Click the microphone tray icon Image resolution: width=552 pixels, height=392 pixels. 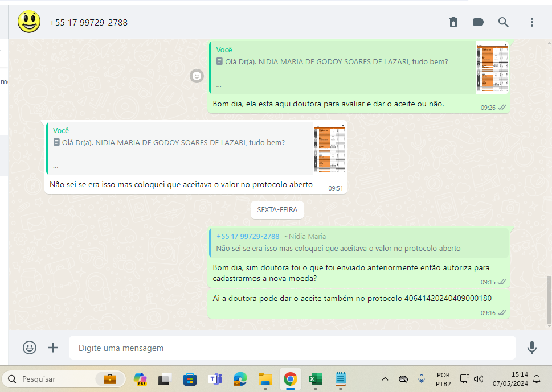pos(421,379)
